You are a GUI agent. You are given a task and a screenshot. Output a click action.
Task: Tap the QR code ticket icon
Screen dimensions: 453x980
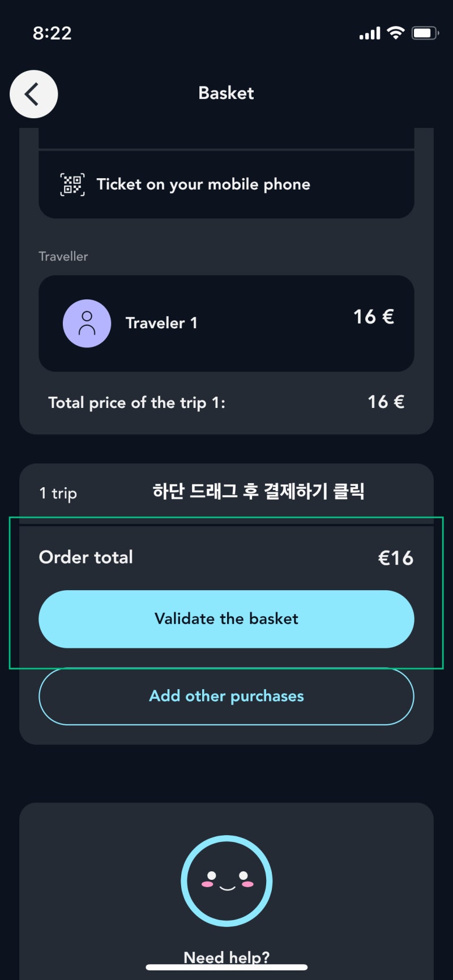(72, 184)
